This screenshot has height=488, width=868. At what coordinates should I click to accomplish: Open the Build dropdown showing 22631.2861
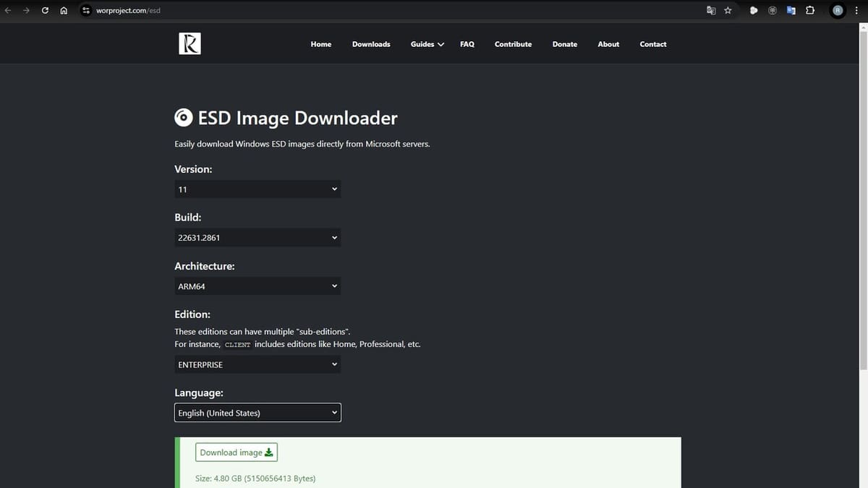(x=258, y=237)
